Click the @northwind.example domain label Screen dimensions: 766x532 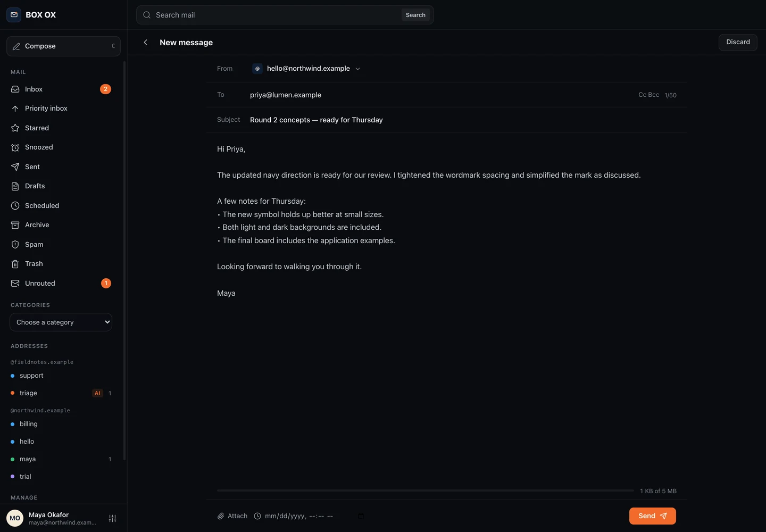40,411
